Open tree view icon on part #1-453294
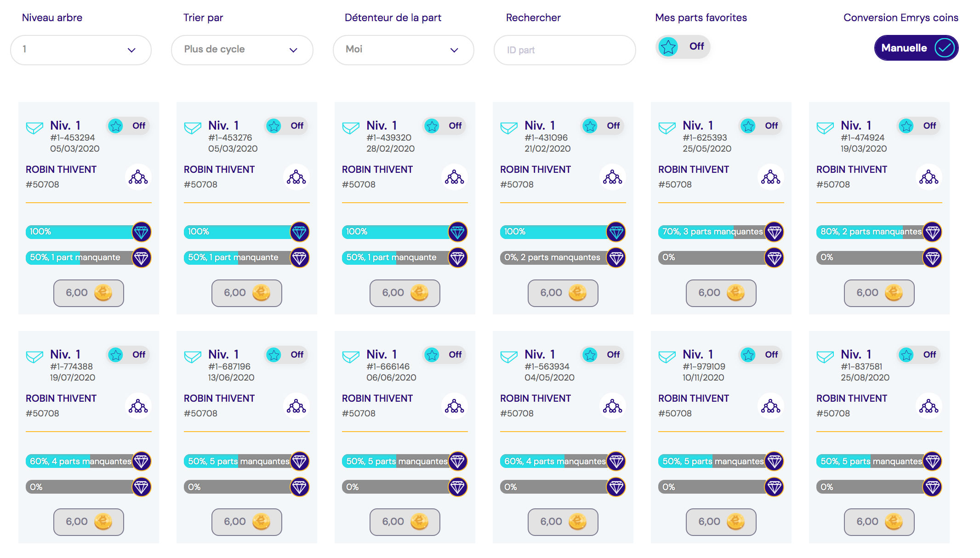Screen dimensions: 980x558 click(x=138, y=177)
